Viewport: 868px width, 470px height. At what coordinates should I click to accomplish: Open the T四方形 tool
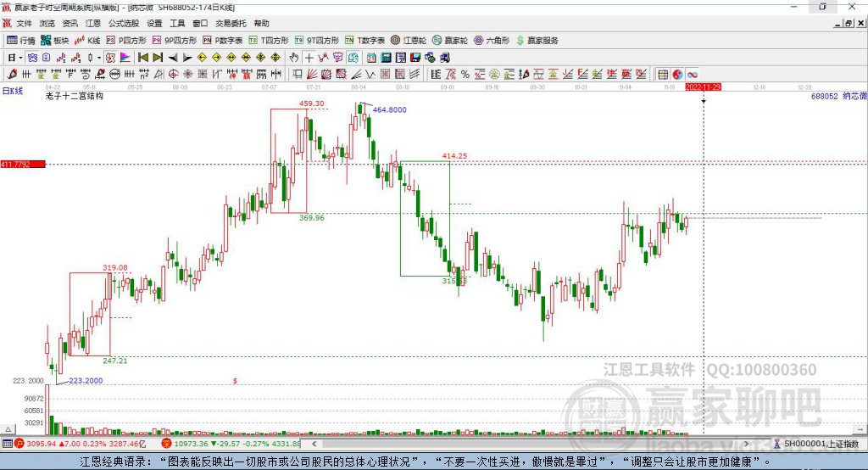click(269, 41)
